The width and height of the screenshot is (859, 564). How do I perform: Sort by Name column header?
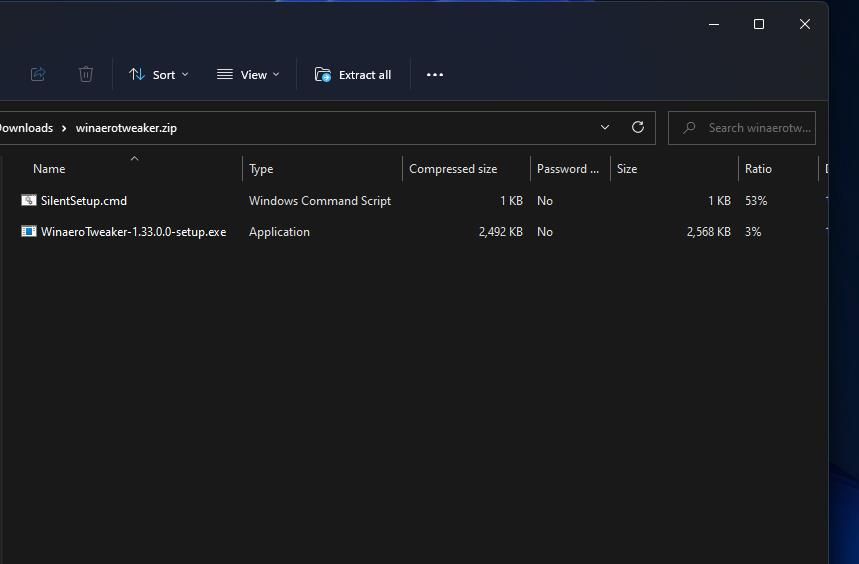[49, 169]
